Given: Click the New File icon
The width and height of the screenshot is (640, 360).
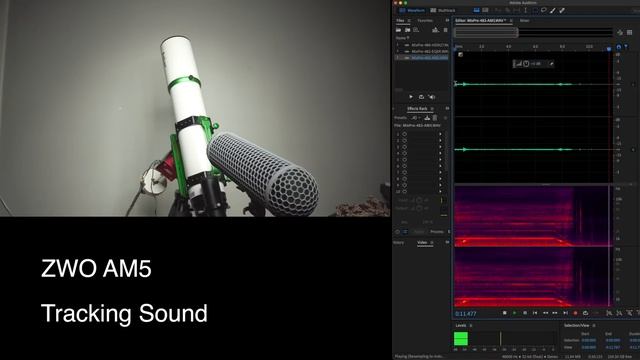Looking at the screenshot, I should point(416,30).
